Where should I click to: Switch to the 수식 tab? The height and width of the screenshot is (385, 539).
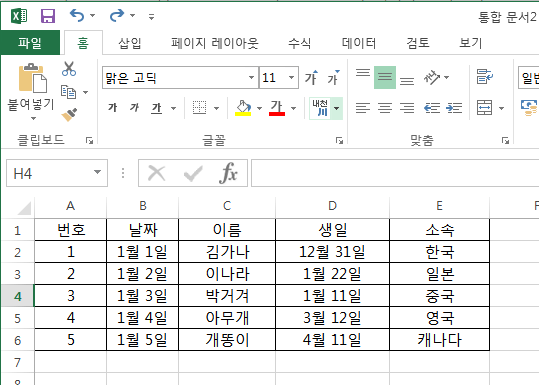299,43
